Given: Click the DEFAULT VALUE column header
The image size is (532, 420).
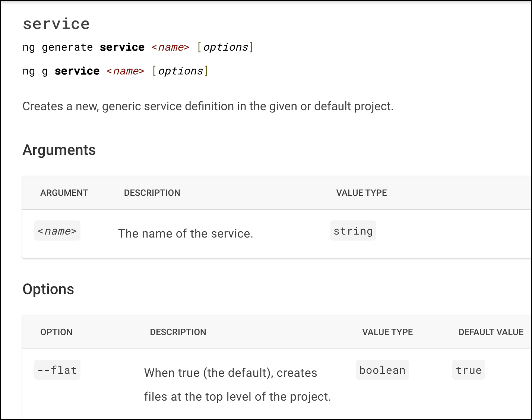Looking at the screenshot, I should (491, 332).
